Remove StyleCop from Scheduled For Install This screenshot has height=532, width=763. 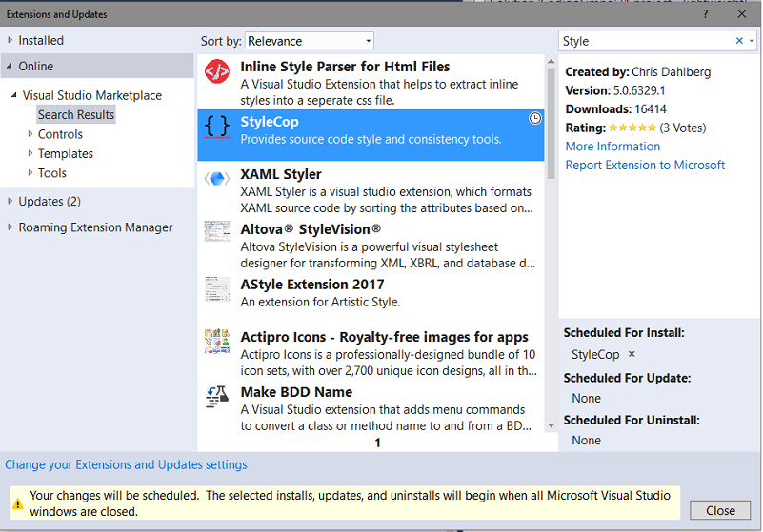pos(632,354)
